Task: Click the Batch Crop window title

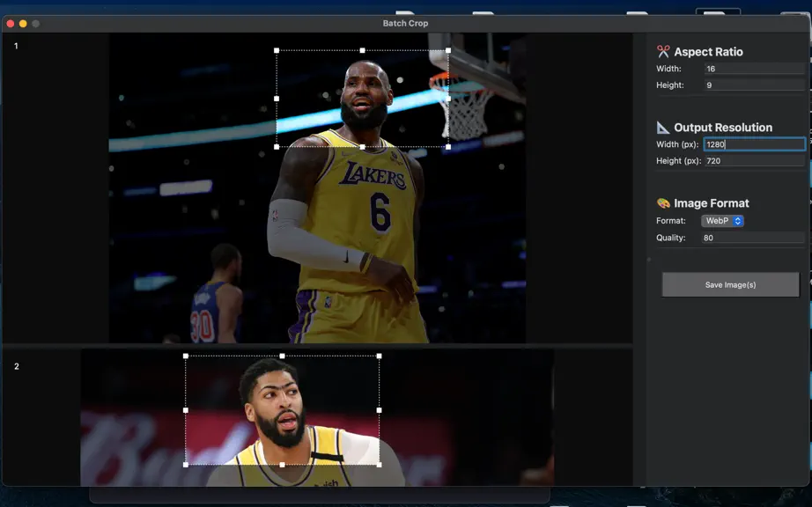Action: 405,23
